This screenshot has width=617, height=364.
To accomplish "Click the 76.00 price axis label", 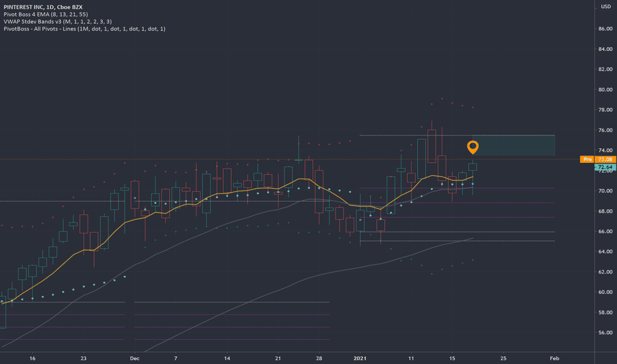I will pos(605,130).
